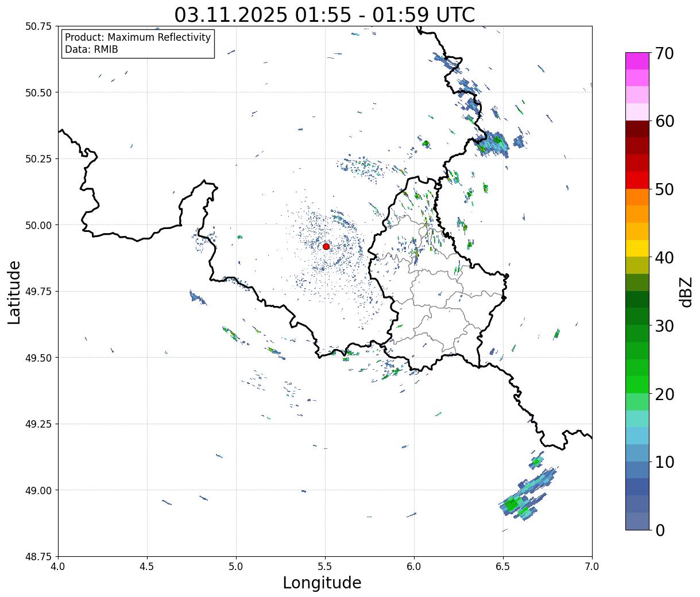
Task: Click the colorbar tick label 10
Action: [664, 462]
